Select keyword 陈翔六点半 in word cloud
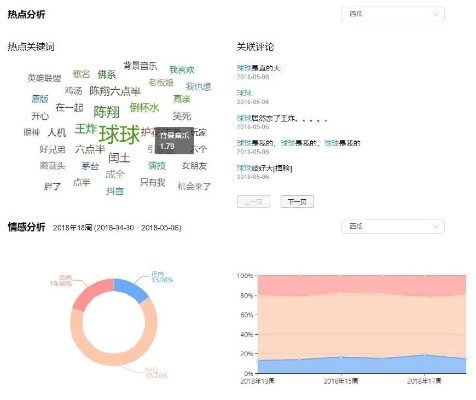This screenshot has height=400, width=476. point(115,91)
